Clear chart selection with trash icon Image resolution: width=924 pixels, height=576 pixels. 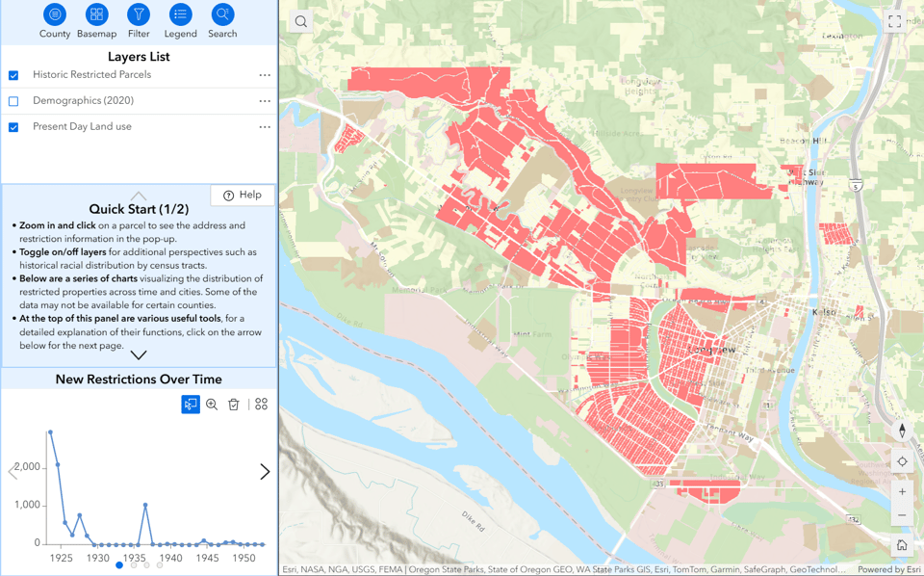click(234, 405)
